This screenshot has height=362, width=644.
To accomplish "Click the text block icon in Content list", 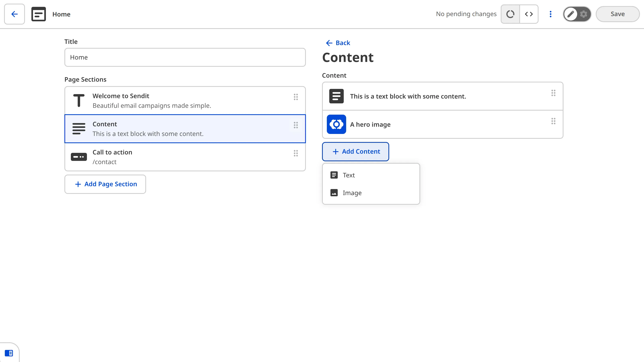I will click(336, 96).
